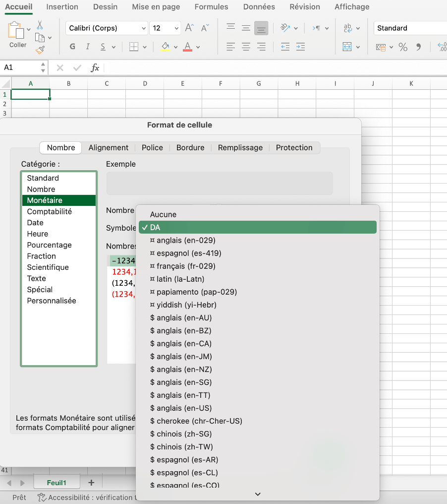Click the Feuil1 sheet tab
This screenshot has width=447, height=504.
tap(56, 482)
